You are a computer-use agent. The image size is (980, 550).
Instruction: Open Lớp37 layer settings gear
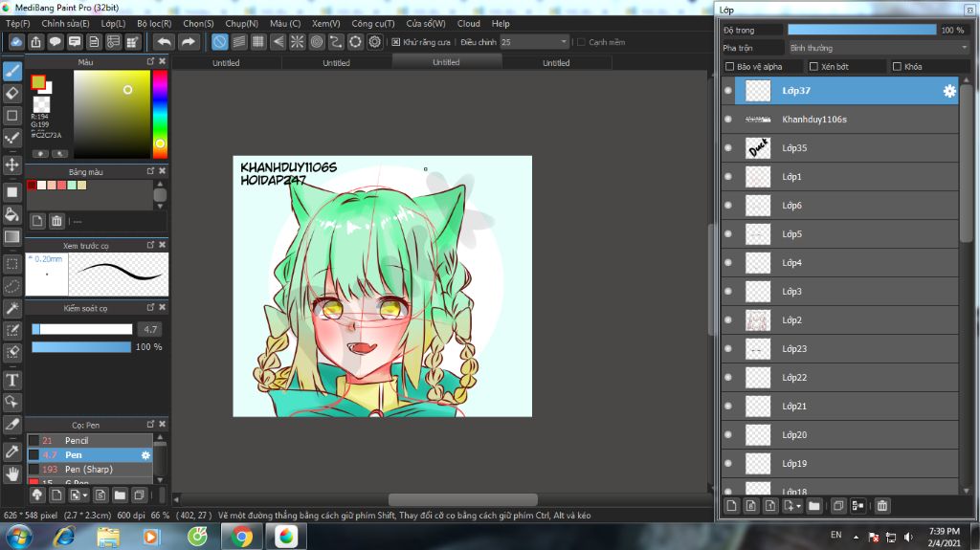[x=948, y=91]
